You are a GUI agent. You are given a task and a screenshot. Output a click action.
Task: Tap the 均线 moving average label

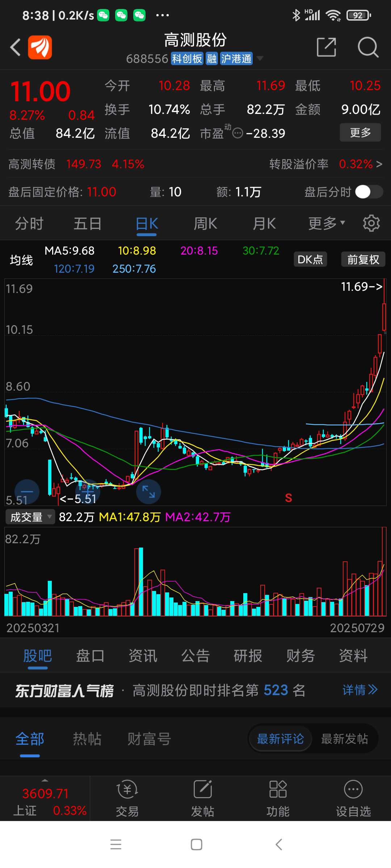[21, 260]
